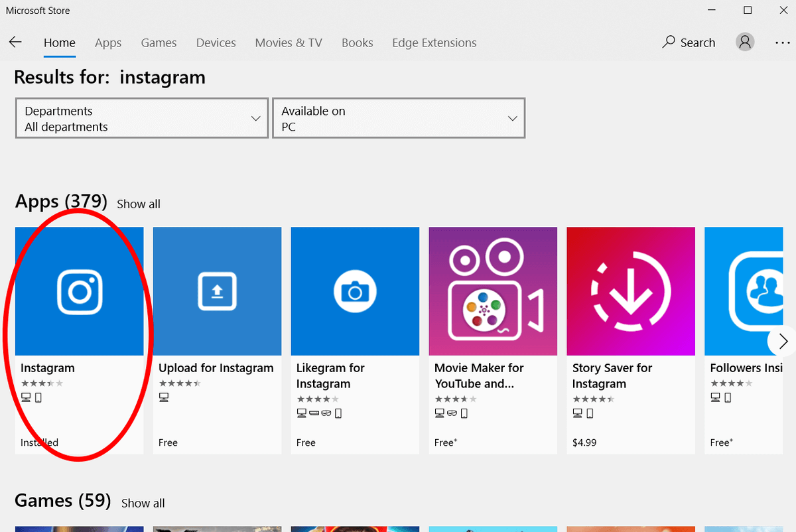Click the Instagram app title

tap(48, 368)
